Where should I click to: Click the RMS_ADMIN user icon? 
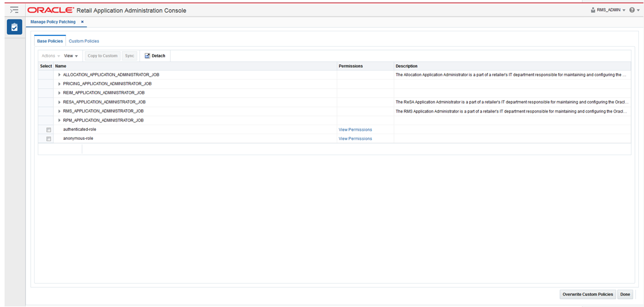[x=593, y=10]
